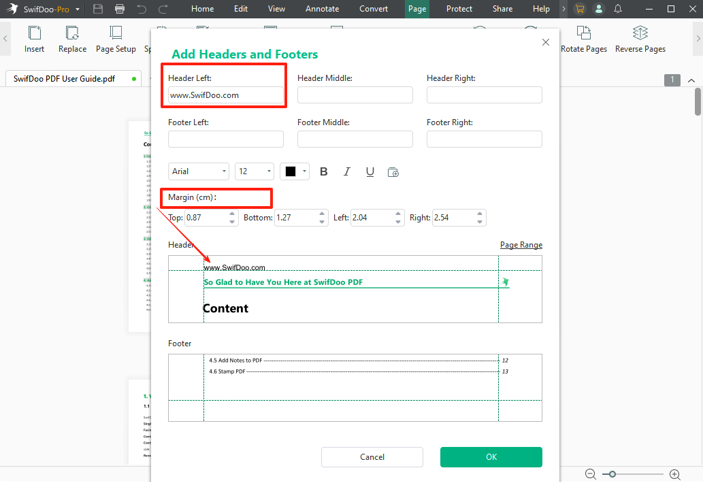Close the Add Headers and Footers dialog
Screen dimensions: 703x482
(546, 42)
